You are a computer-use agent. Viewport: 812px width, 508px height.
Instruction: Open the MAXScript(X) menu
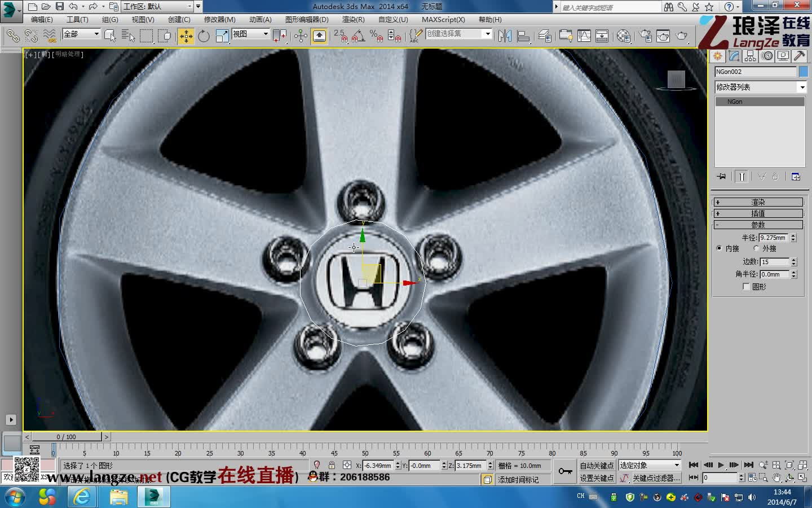pyautogui.click(x=443, y=19)
